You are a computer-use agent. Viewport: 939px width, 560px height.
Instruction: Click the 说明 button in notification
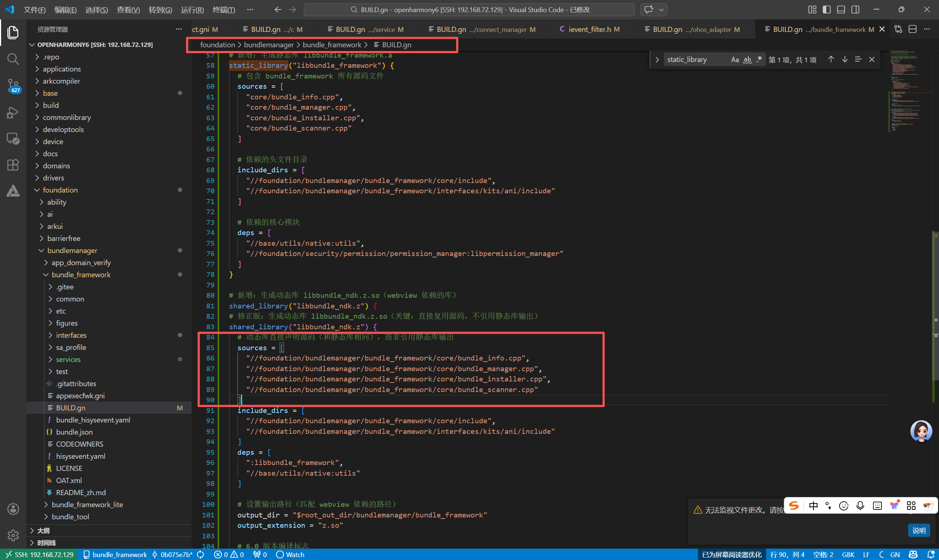coord(918,530)
